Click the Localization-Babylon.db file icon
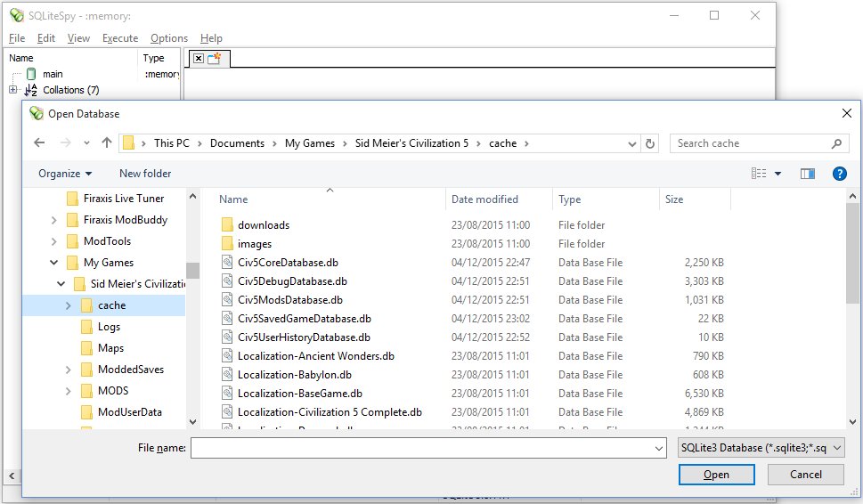The width and height of the screenshot is (863, 504). [x=227, y=375]
